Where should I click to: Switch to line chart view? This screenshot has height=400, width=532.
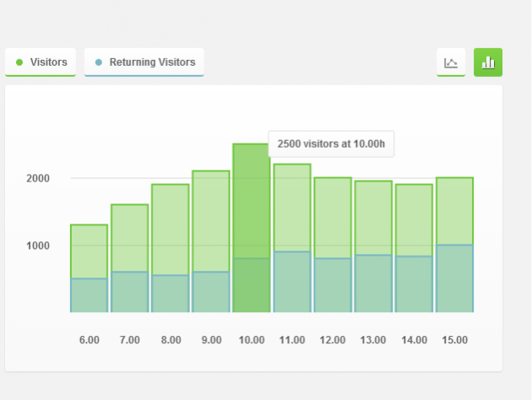tap(451, 62)
